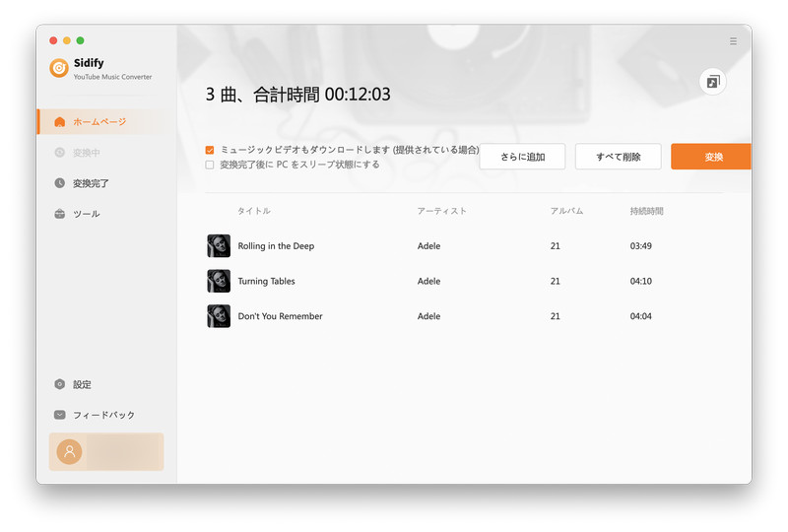Click Adele in the Turning Tables row
The image size is (788, 532).
point(428,281)
